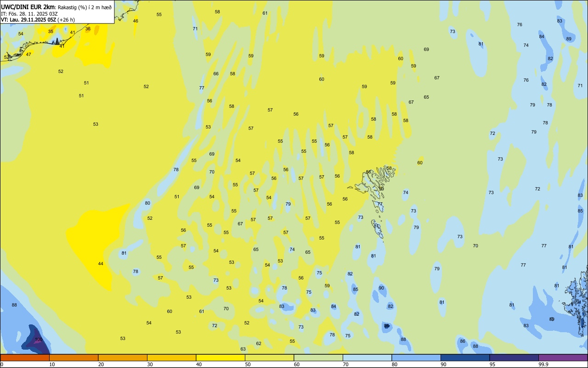Click the 'VT: Lau. 29.11.2025 05Z' line
This screenshot has height=368, width=588.
pos(28,20)
